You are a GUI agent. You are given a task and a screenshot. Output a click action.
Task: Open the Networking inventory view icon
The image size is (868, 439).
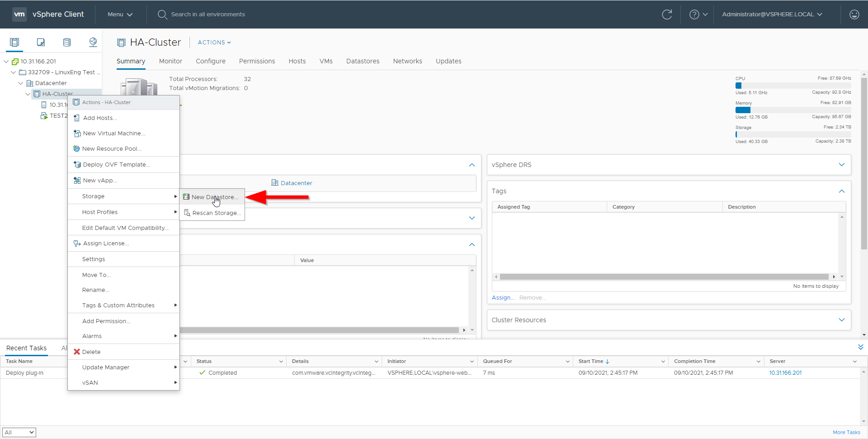(x=93, y=43)
